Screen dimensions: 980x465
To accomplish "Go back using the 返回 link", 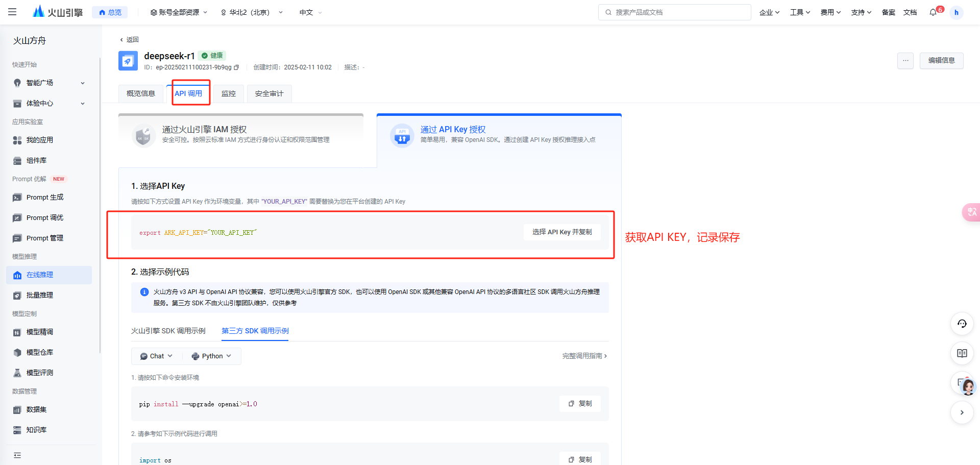I will [x=129, y=39].
